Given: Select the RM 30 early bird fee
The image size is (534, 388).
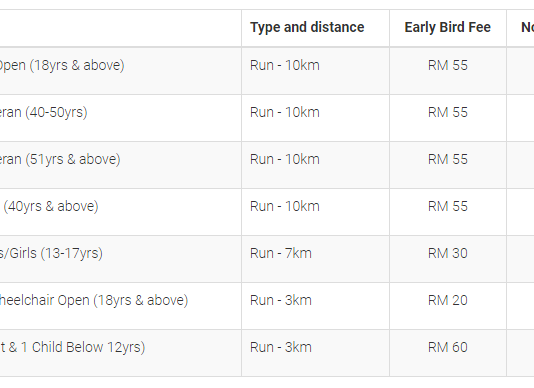Looking at the screenshot, I should (x=447, y=253).
